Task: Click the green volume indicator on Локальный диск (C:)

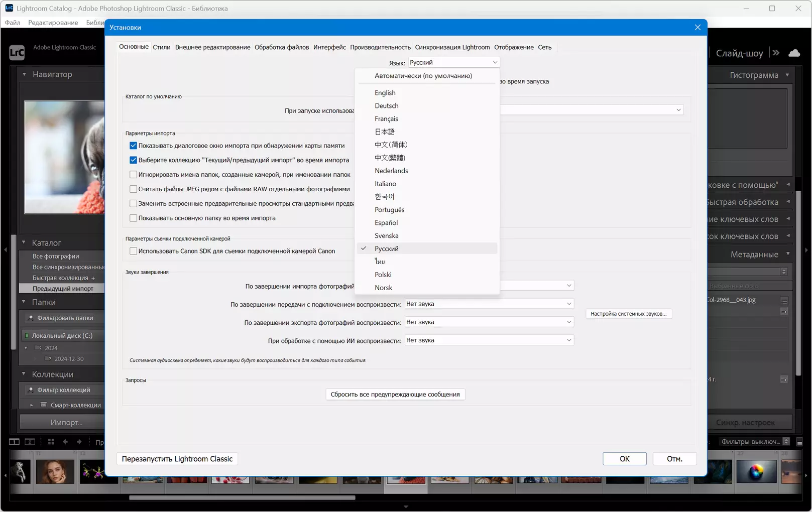Action: point(27,335)
